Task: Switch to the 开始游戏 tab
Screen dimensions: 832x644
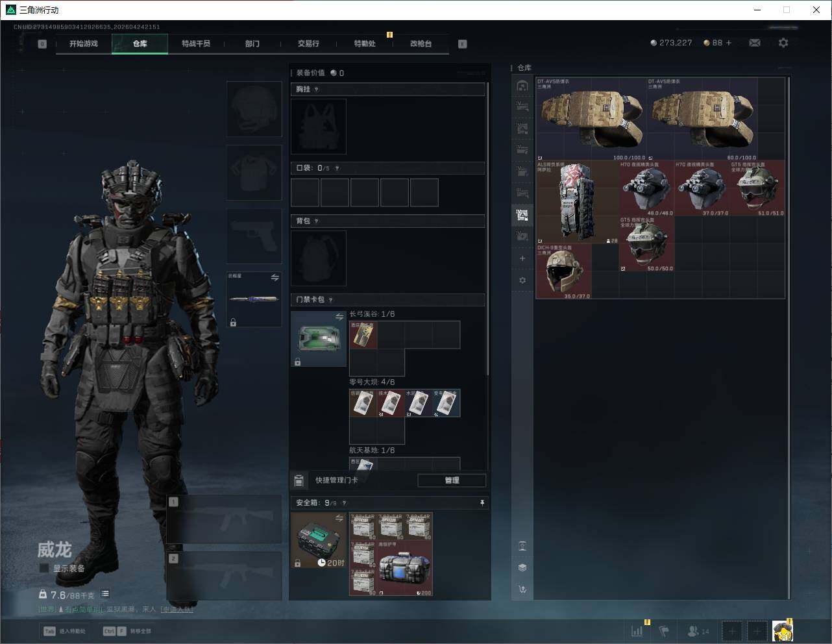Action: (84, 43)
